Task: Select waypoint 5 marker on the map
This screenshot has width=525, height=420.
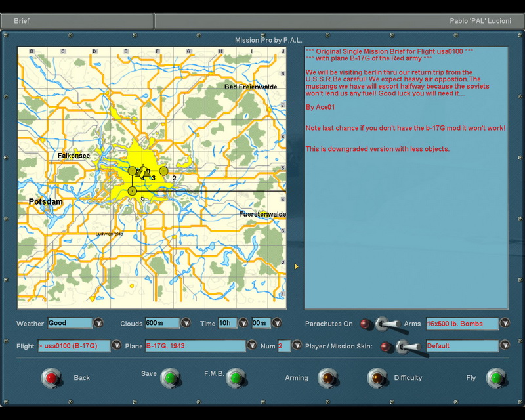Action: tap(133, 191)
